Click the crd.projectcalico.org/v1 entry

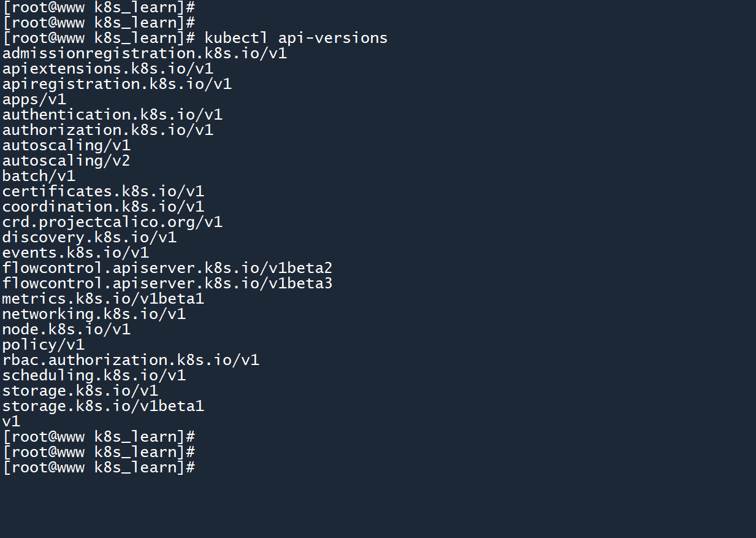(112, 222)
